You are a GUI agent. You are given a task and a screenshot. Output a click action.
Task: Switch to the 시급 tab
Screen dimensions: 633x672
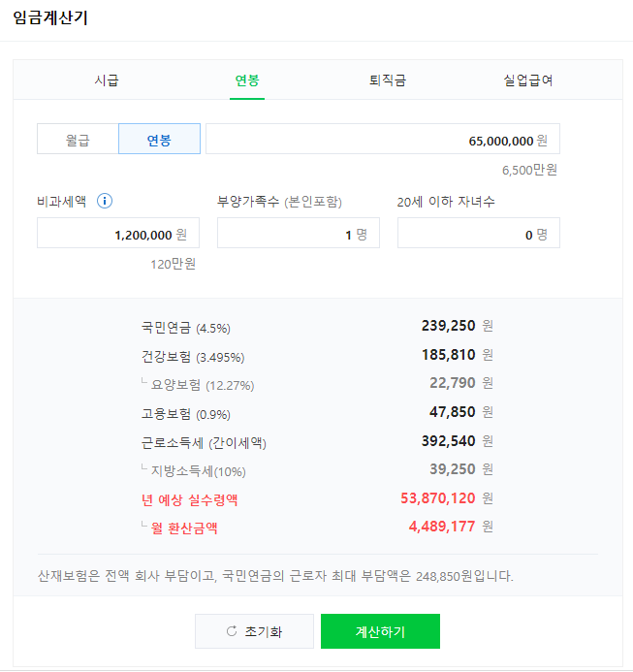[107, 80]
